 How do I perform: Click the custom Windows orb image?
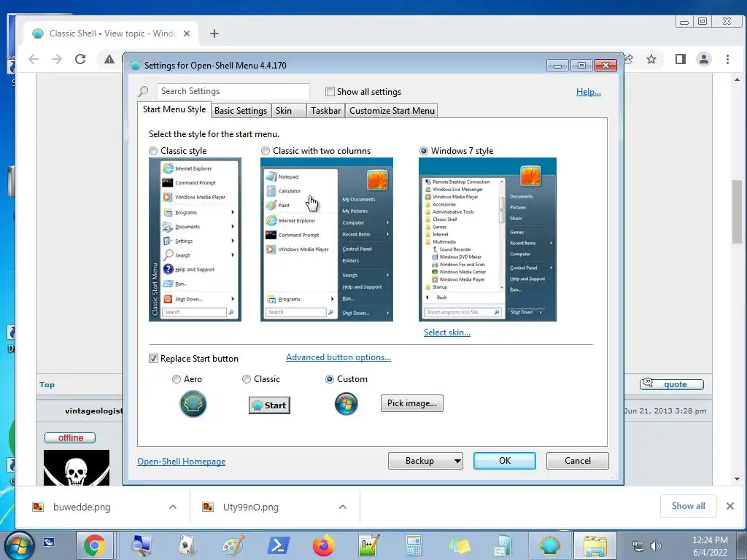click(347, 404)
